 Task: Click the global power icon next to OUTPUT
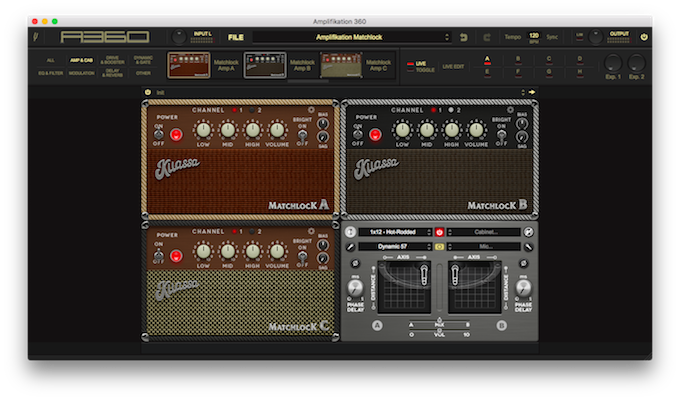point(644,37)
